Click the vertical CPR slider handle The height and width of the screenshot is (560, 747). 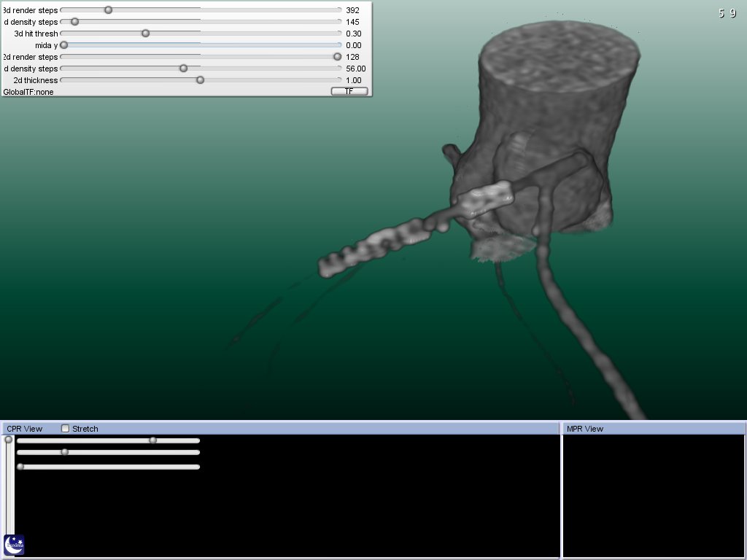(x=9, y=440)
